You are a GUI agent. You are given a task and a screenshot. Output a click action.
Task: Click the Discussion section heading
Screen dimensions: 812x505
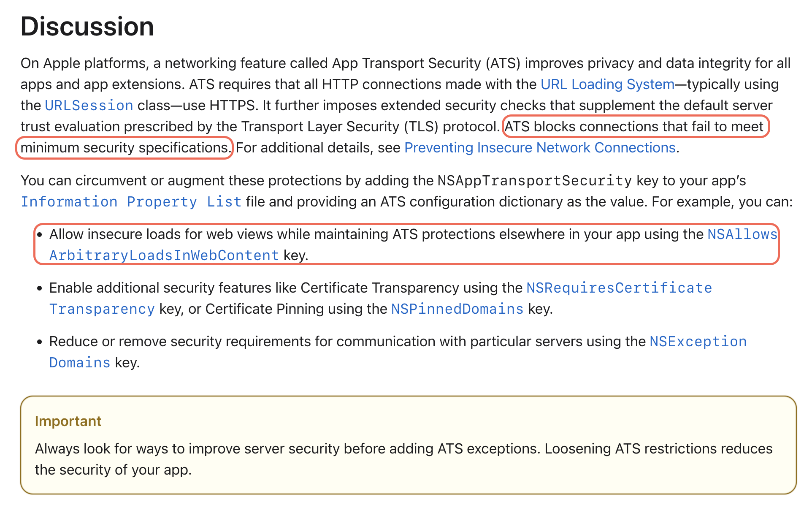coord(87,27)
